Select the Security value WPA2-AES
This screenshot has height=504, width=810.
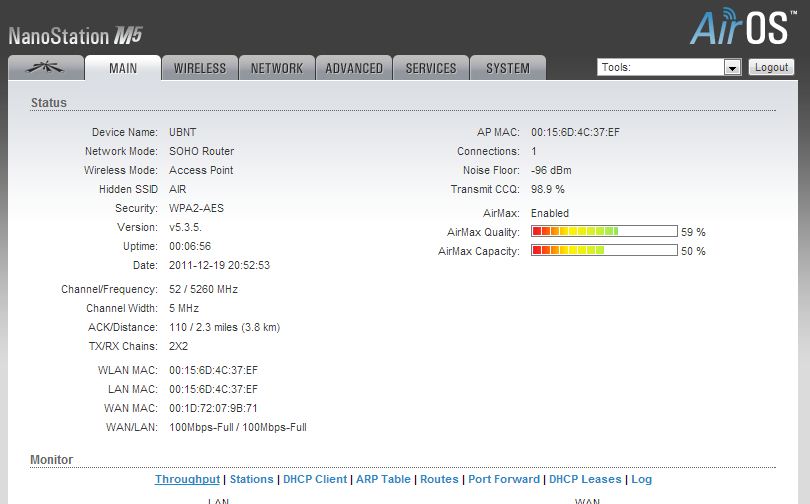196,208
